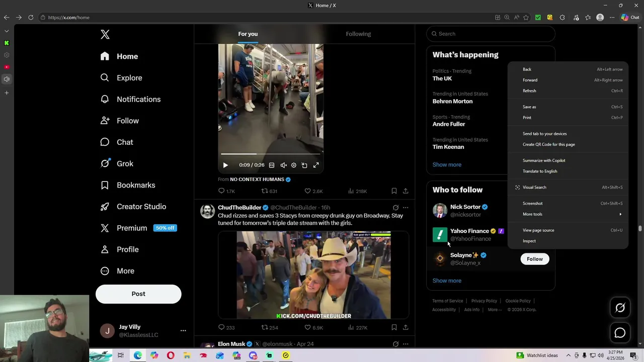Open the floating Grok button

620,308
